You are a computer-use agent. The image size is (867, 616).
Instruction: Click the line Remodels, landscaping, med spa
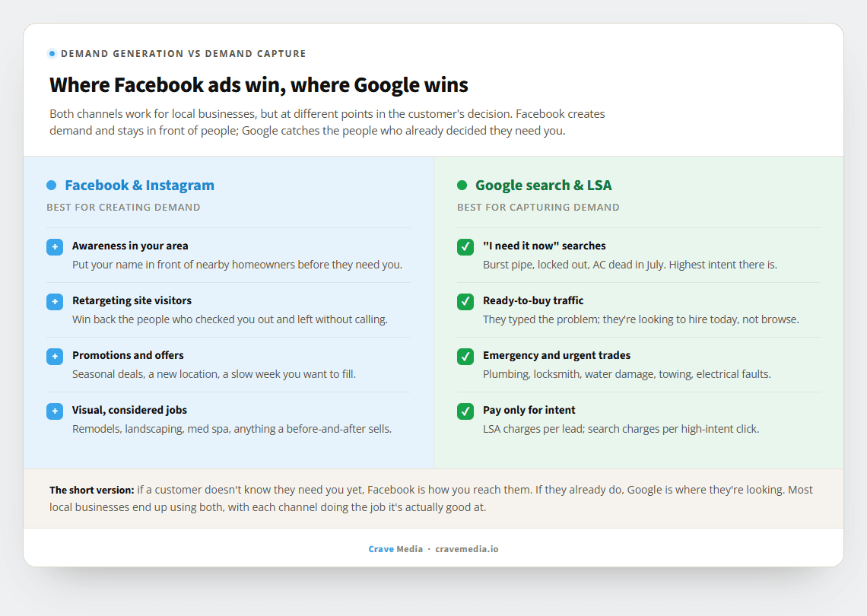click(x=232, y=429)
